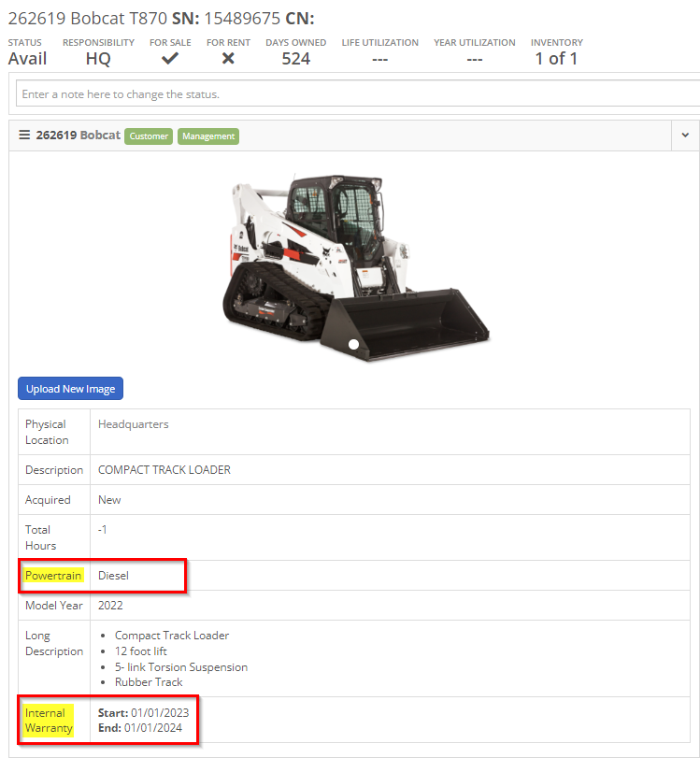Click the warranty End date 01/01/2024

152,727
